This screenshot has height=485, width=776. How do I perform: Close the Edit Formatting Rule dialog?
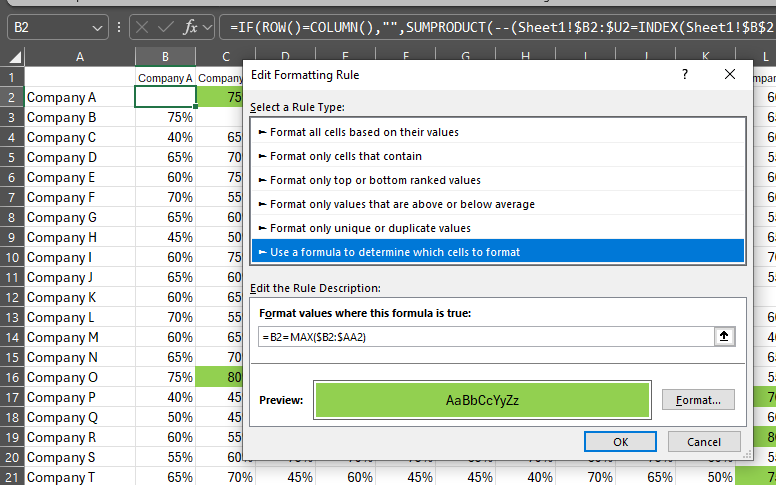pyautogui.click(x=729, y=74)
